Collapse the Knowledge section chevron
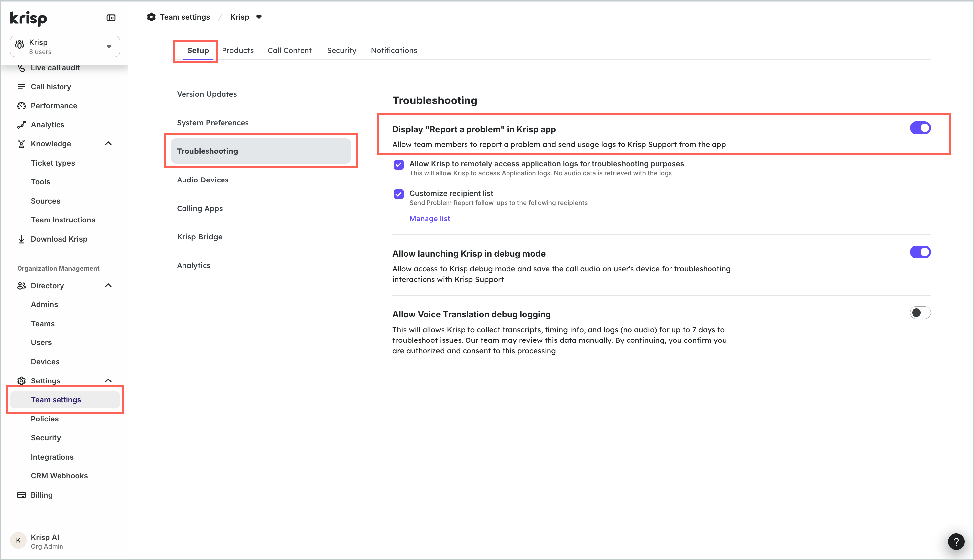The height and width of the screenshot is (560, 974). (108, 144)
